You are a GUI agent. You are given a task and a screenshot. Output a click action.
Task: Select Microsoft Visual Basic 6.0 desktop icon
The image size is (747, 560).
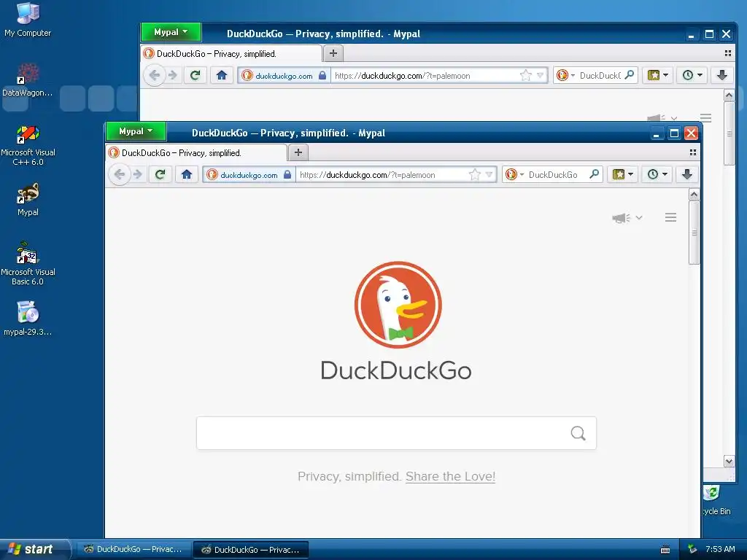[x=28, y=263]
